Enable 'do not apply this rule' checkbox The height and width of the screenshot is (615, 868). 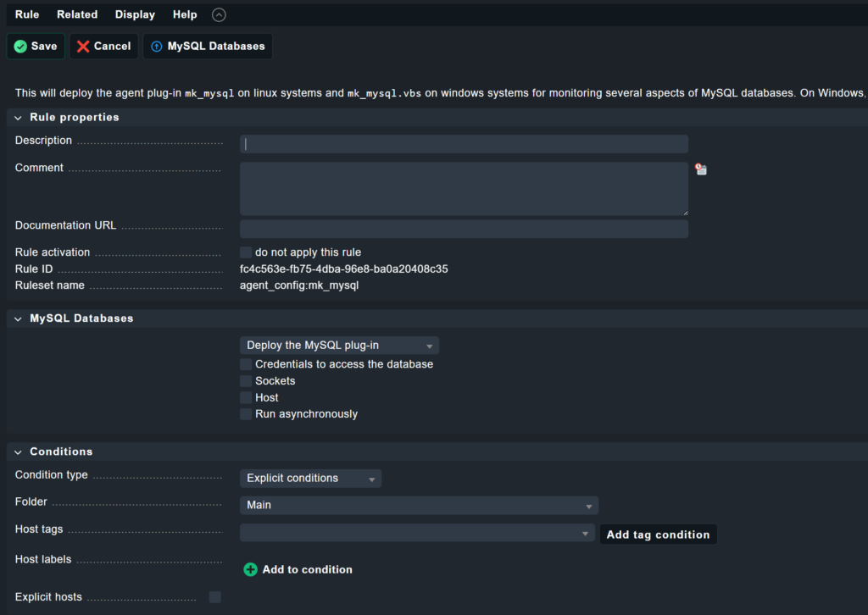point(246,252)
